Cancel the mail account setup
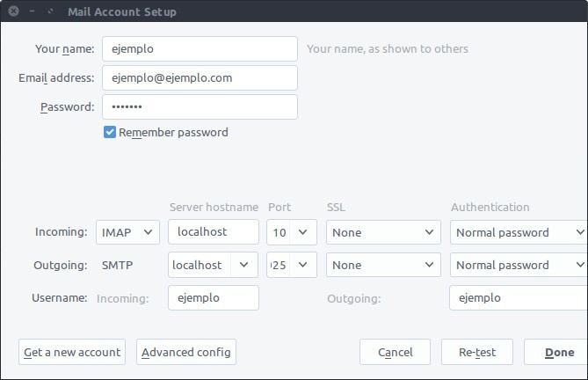This screenshot has height=380, width=588. pos(395,352)
